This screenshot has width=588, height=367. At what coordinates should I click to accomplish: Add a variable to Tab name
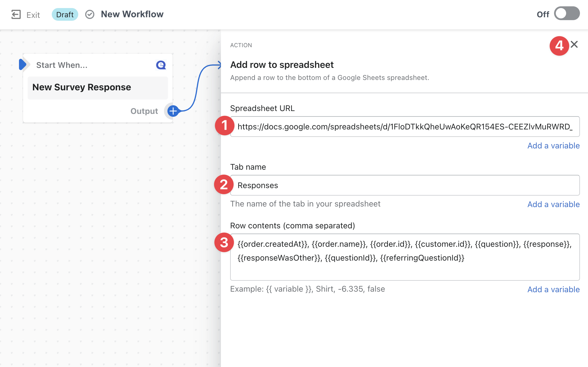(x=553, y=204)
